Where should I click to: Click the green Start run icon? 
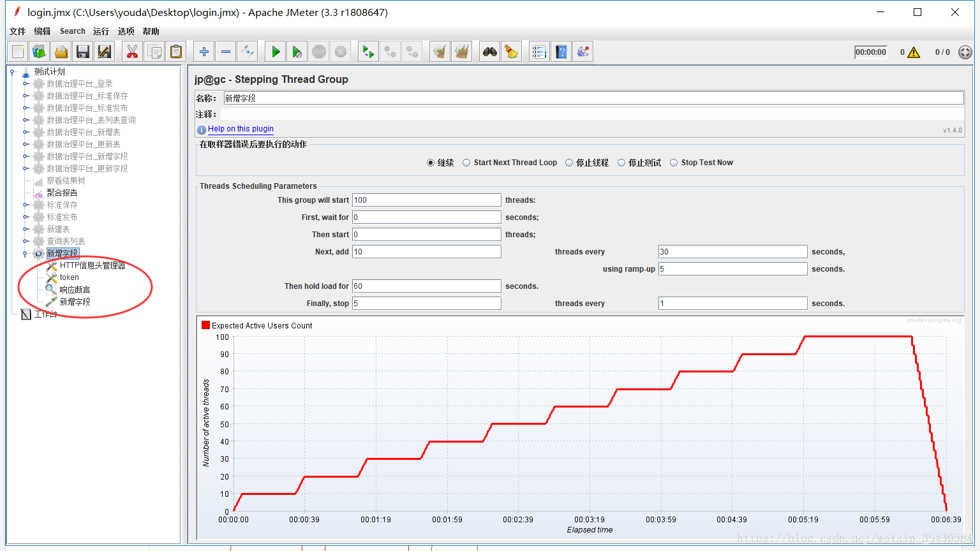coord(276,52)
